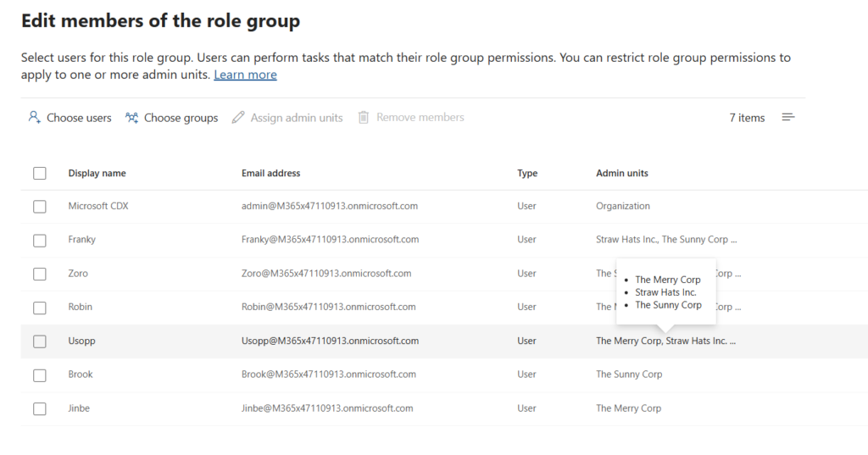
Task: Click the Type column header
Action: tap(527, 173)
